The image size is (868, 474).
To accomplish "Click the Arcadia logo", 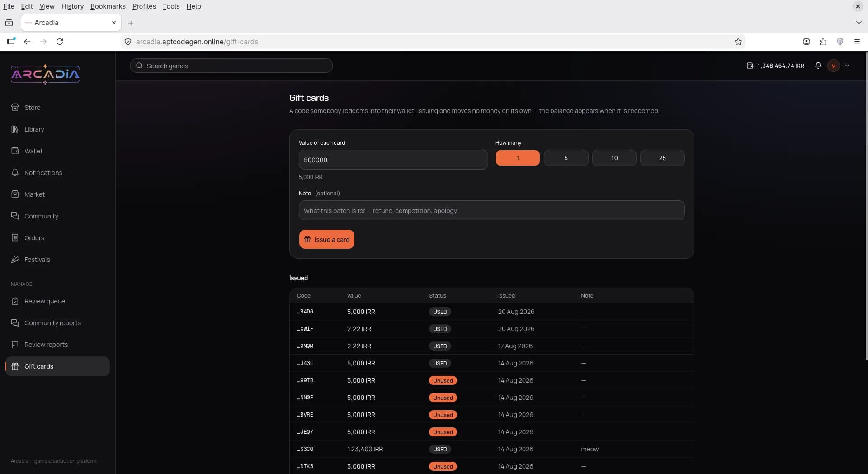I will [45, 74].
